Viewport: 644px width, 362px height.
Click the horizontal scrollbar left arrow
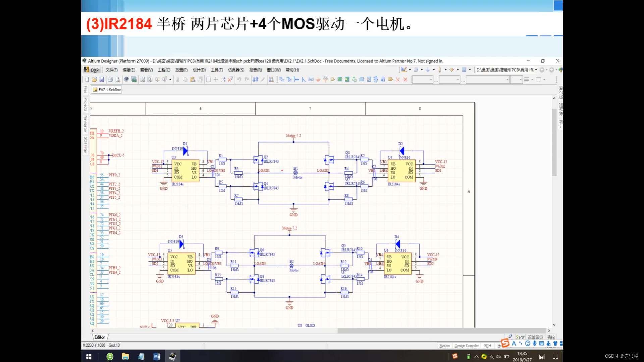click(x=93, y=331)
